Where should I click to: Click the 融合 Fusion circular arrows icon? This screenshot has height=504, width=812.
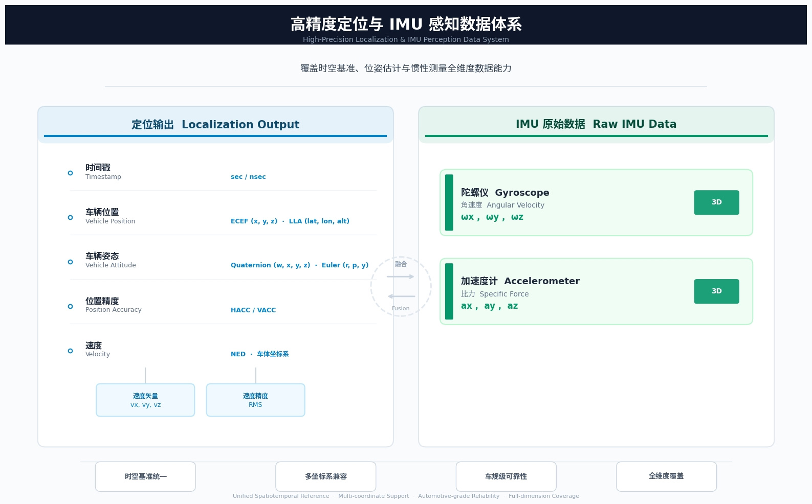point(401,286)
